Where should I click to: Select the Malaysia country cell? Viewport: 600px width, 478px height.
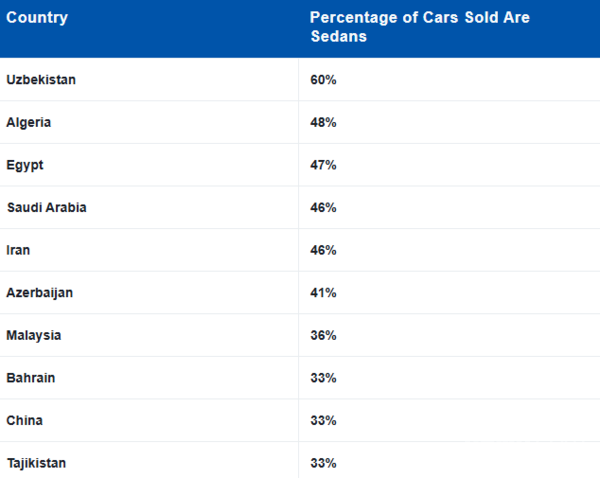click(x=34, y=335)
